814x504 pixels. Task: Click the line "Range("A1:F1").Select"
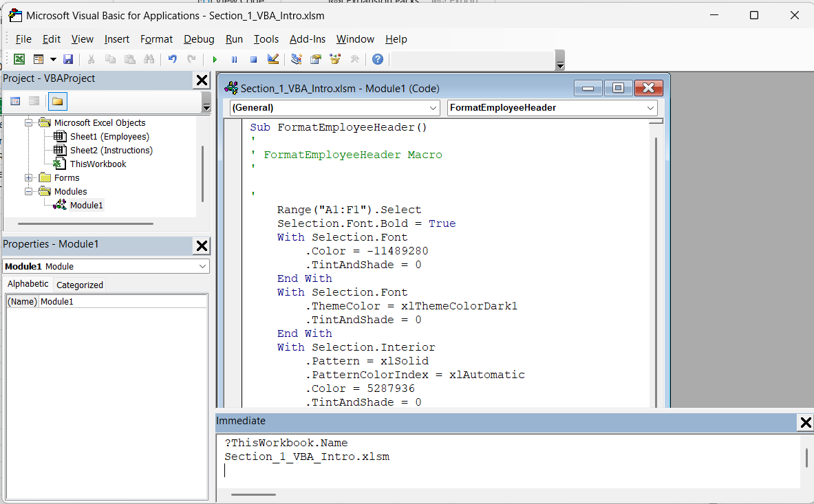click(x=349, y=210)
